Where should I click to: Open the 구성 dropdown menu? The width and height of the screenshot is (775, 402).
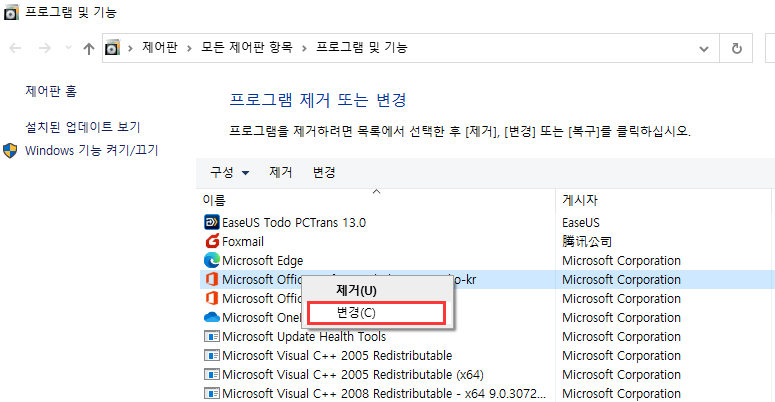coord(230,172)
